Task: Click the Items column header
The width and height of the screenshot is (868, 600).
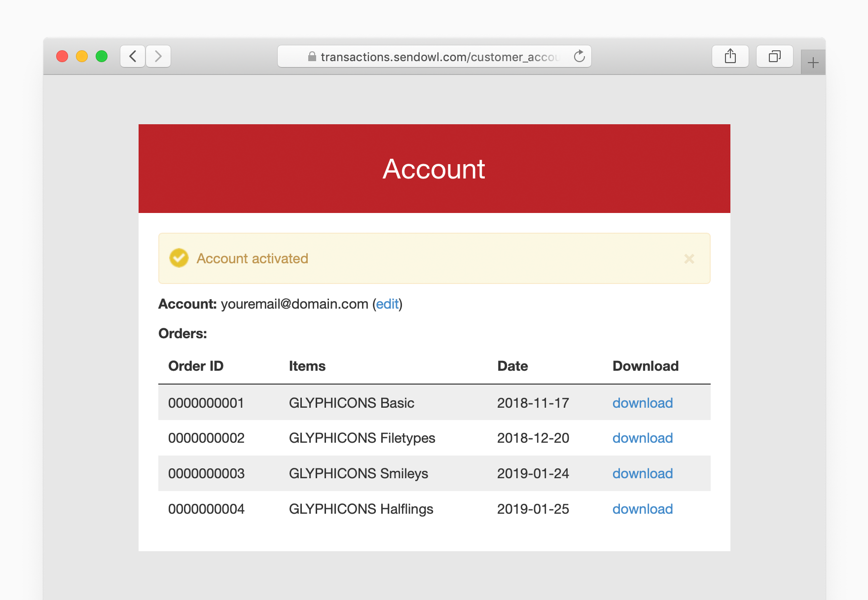Action: [307, 366]
